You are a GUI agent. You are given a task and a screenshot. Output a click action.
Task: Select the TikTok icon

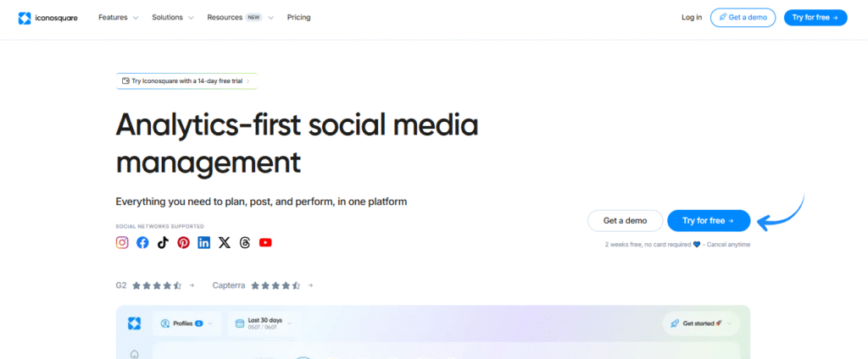coord(163,242)
